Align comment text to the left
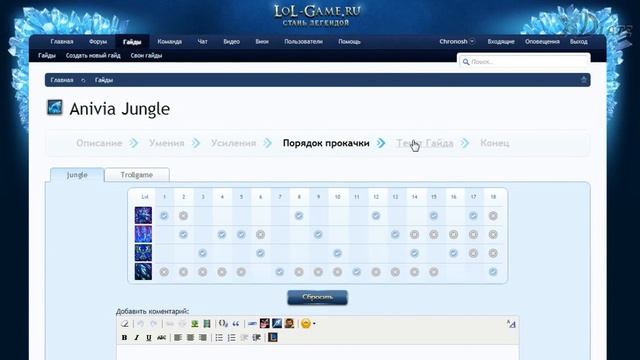This screenshot has width=640, height=360. click(x=178, y=338)
